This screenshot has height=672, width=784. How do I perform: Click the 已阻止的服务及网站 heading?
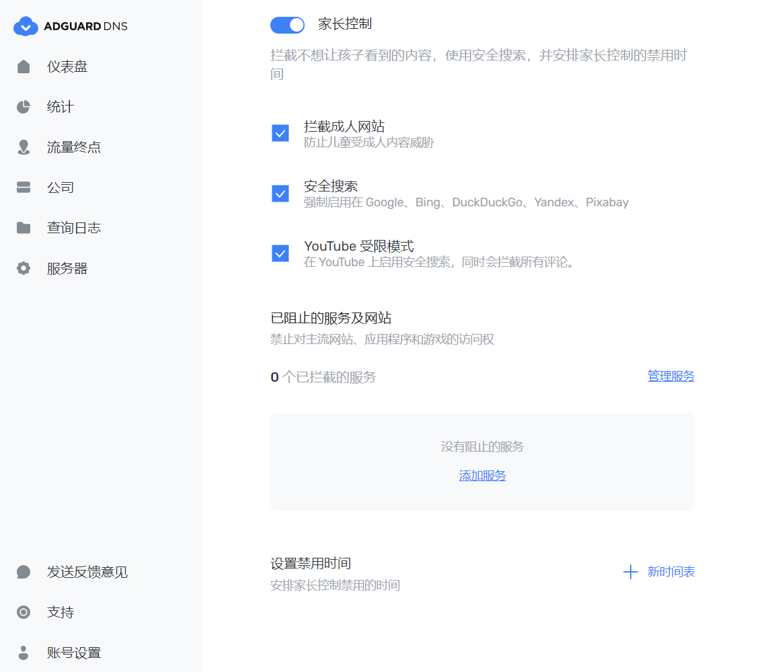(331, 318)
